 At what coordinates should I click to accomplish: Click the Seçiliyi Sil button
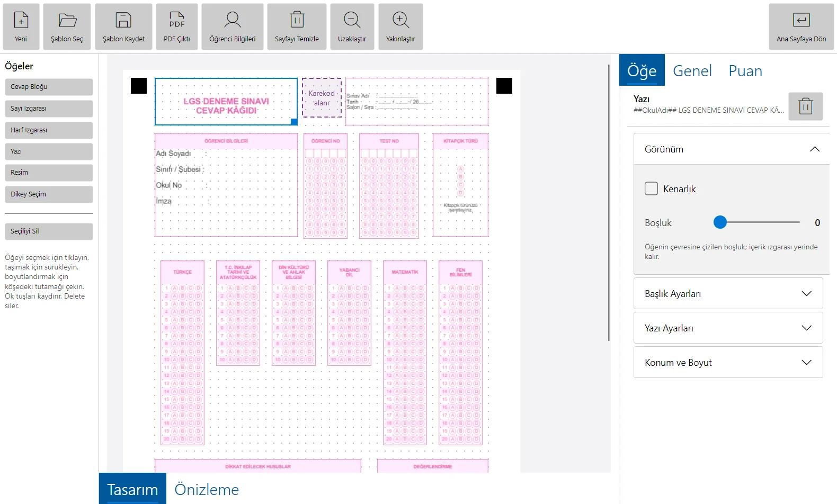[x=49, y=231]
